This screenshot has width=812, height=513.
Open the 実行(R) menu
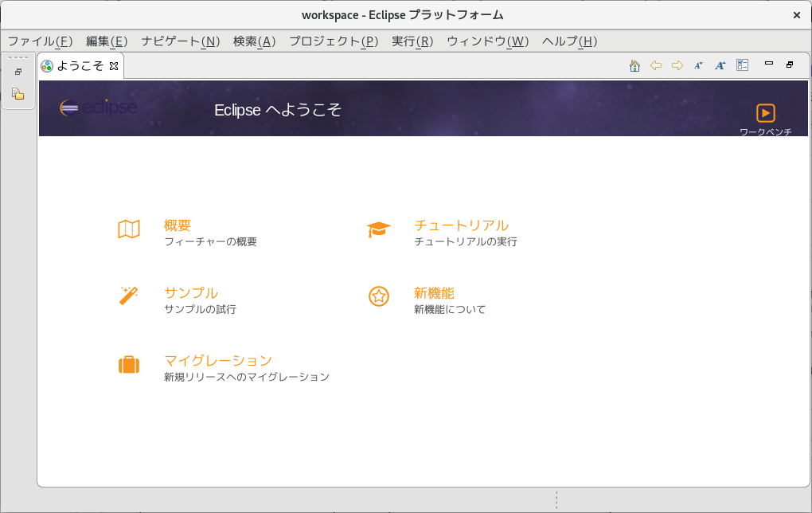coord(412,41)
